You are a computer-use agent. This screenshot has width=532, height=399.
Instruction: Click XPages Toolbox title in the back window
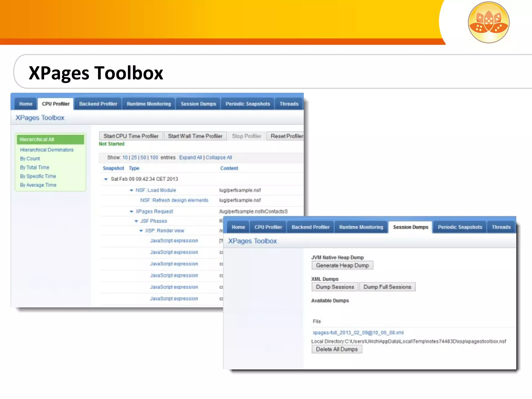pos(40,118)
